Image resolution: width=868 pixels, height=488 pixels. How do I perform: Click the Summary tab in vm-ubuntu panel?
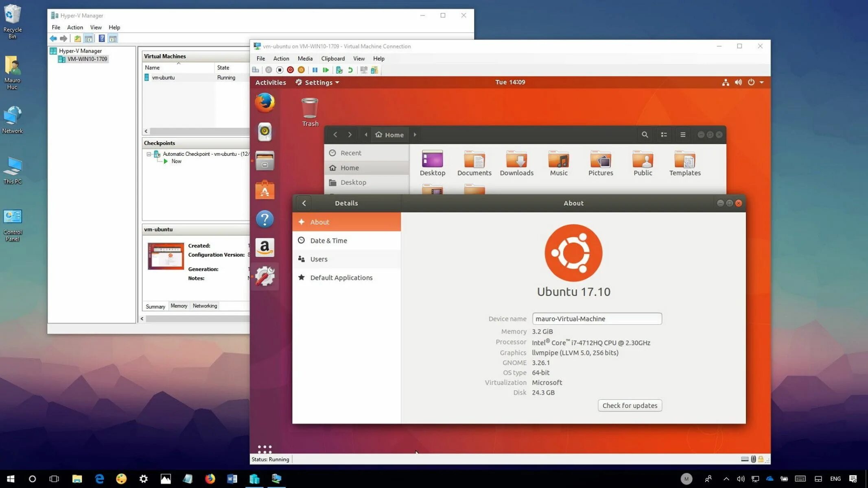coord(155,306)
